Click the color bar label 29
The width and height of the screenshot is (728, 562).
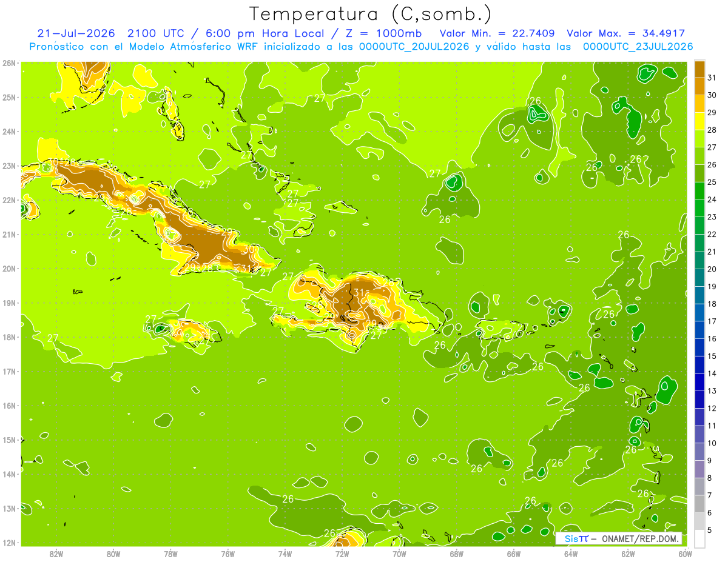[x=712, y=112]
